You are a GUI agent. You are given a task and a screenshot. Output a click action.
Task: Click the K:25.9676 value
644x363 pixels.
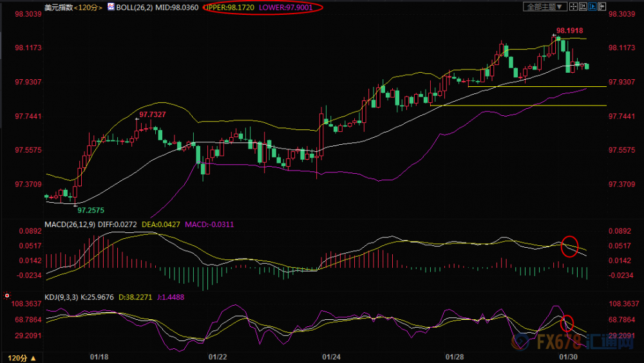click(97, 297)
